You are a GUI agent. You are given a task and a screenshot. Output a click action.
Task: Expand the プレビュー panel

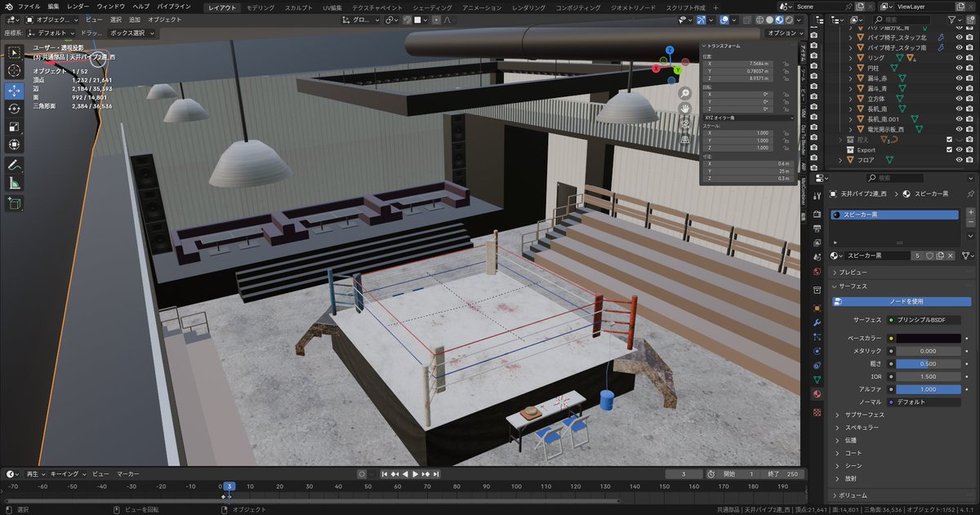834,272
